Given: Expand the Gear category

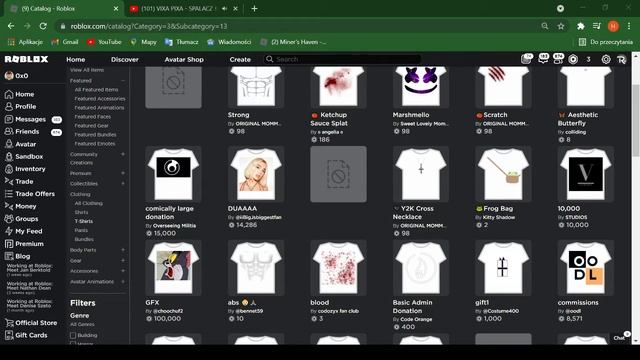Looking at the screenshot, I should [123, 260].
